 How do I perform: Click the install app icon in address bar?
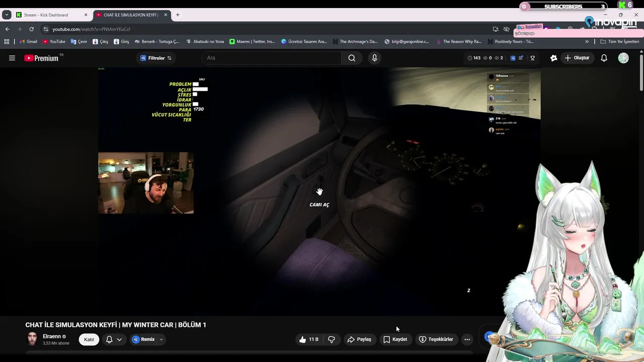[x=496, y=29]
